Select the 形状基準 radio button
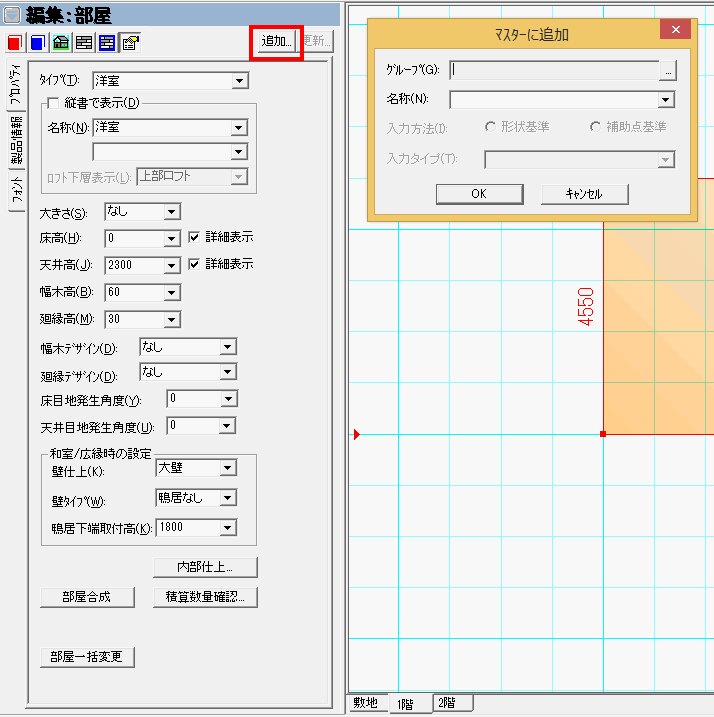This screenshot has height=717, width=714. point(490,127)
